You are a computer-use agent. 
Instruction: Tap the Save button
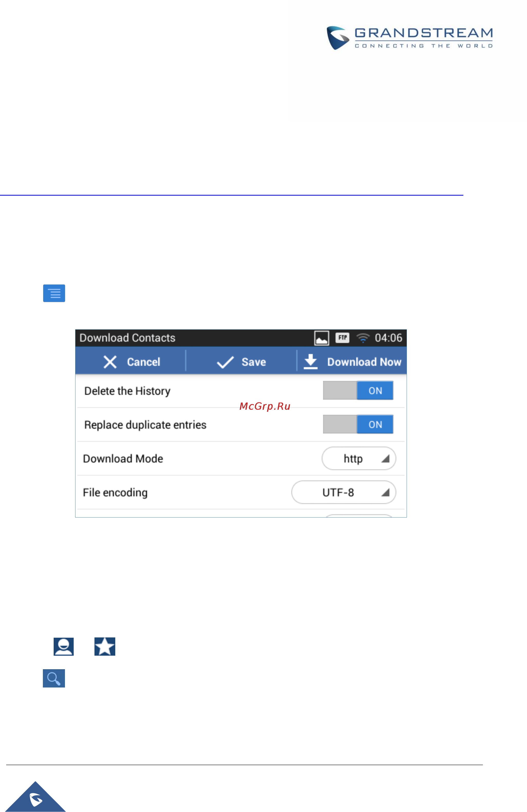tap(241, 362)
